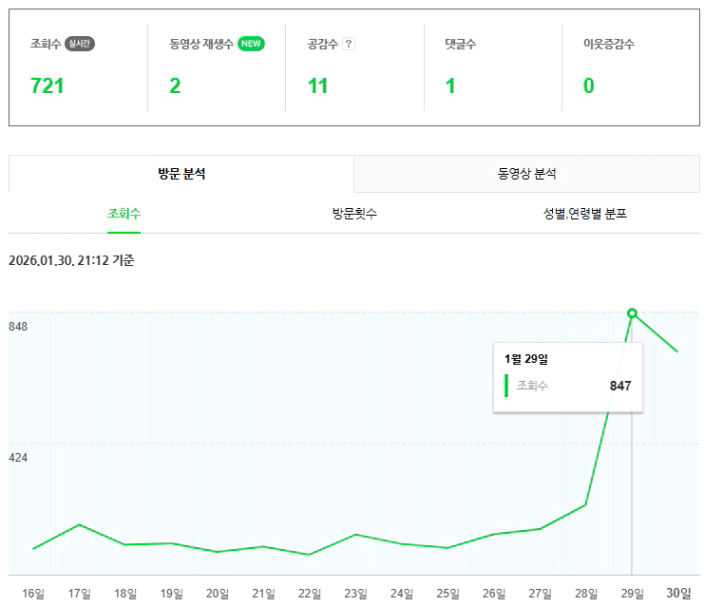Click the 실시간 badge beside 조회수
The height and width of the screenshot is (606, 704).
coord(80,44)
